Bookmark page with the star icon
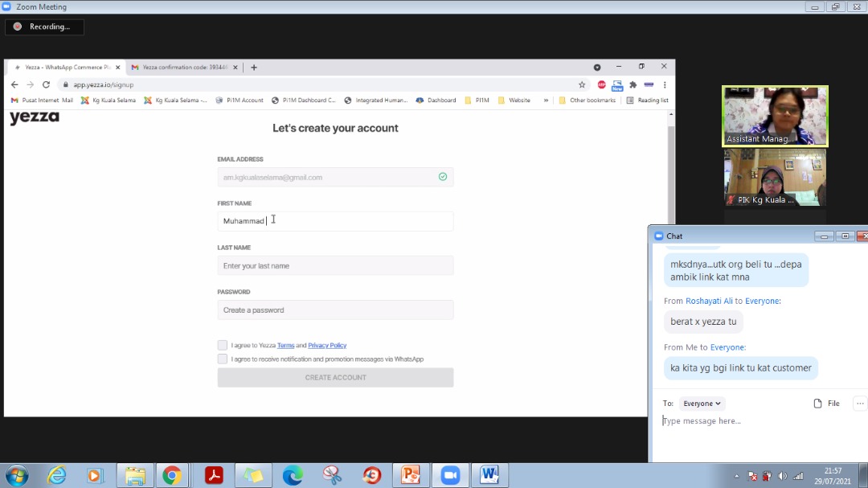Image resolution: width=868 pixels, height=488 pixels. point(582,84)
